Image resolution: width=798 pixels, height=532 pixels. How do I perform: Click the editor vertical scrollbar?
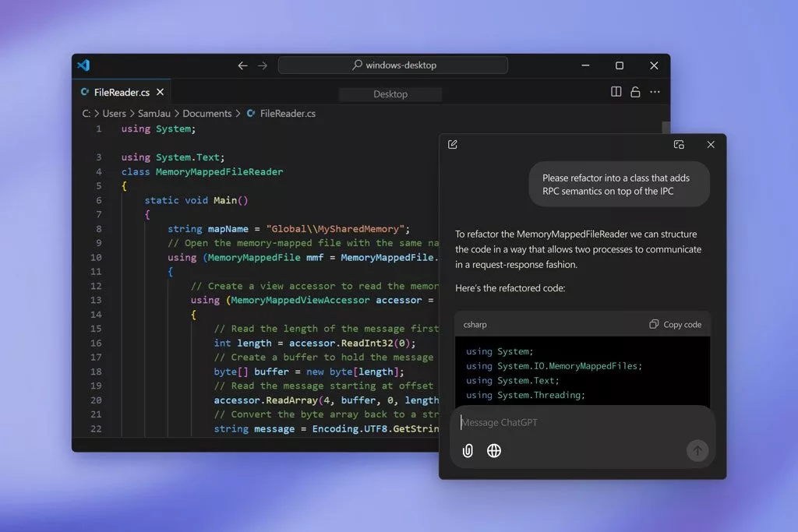point(666,129)
